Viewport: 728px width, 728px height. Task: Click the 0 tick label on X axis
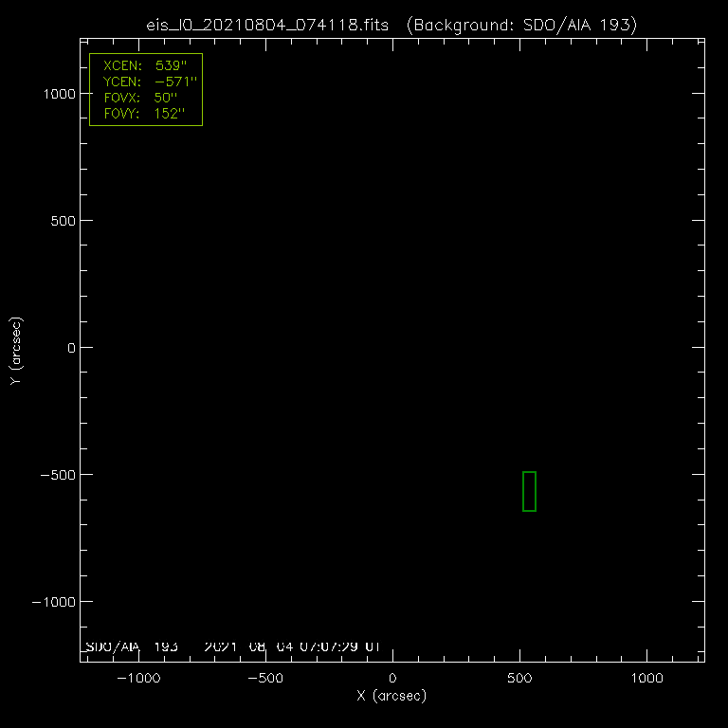point(392,679)
